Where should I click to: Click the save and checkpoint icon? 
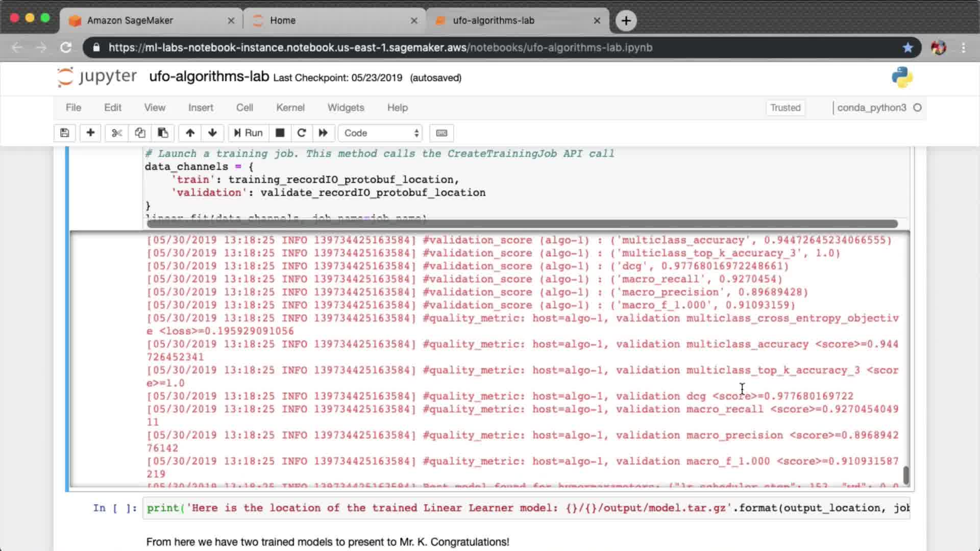[x=64, y=133]
